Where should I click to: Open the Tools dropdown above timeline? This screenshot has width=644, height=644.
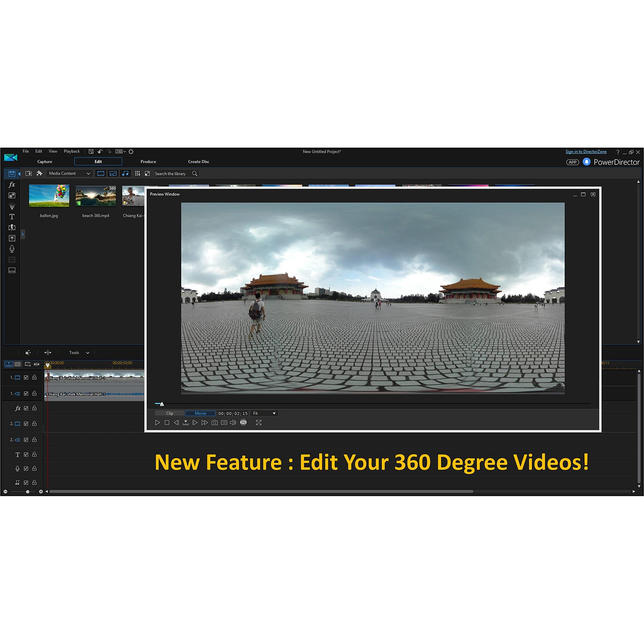click(79, 352)
